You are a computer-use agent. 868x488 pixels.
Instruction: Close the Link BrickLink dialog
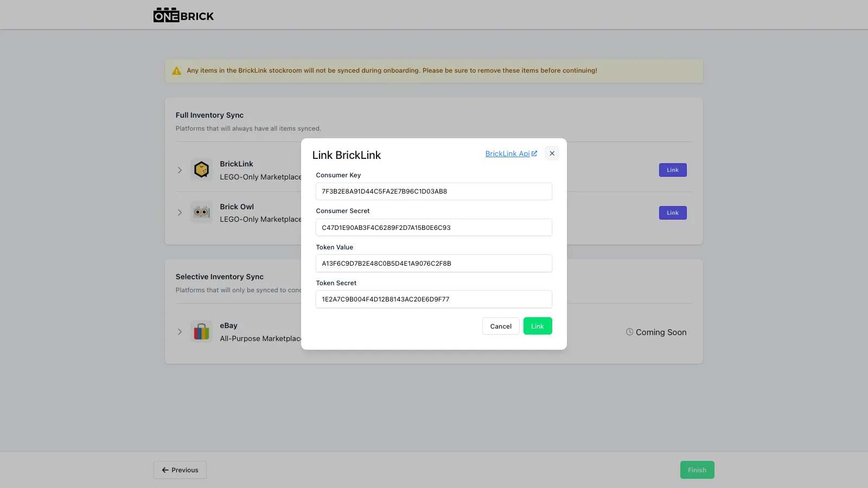pyautogui.click(x=552, y=153)
